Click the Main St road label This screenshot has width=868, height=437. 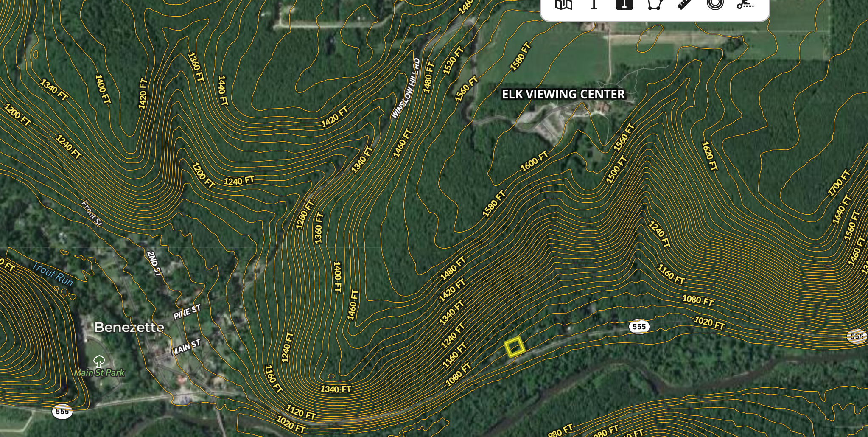[x=185, y=347]
